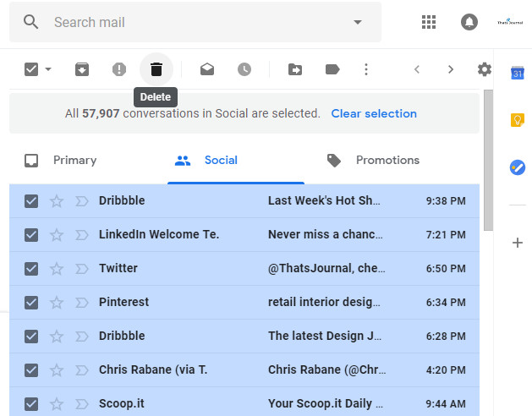532x416 pixels.
Task: Open "retail interior desig..." subject
Action: [324, 303]
